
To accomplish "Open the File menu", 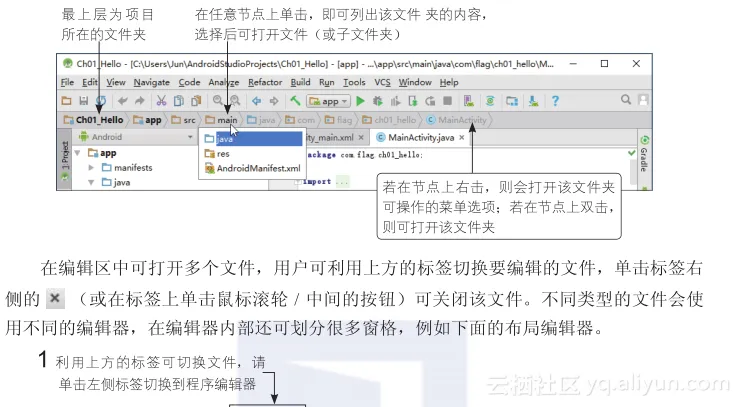I will [x=67, y=82].
